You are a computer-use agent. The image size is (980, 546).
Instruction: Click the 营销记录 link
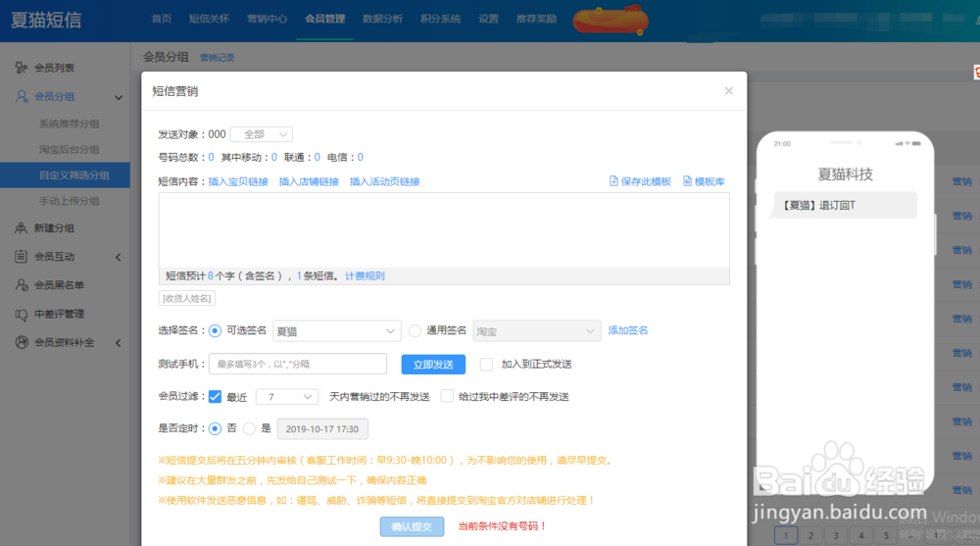(x=217, y=58)
